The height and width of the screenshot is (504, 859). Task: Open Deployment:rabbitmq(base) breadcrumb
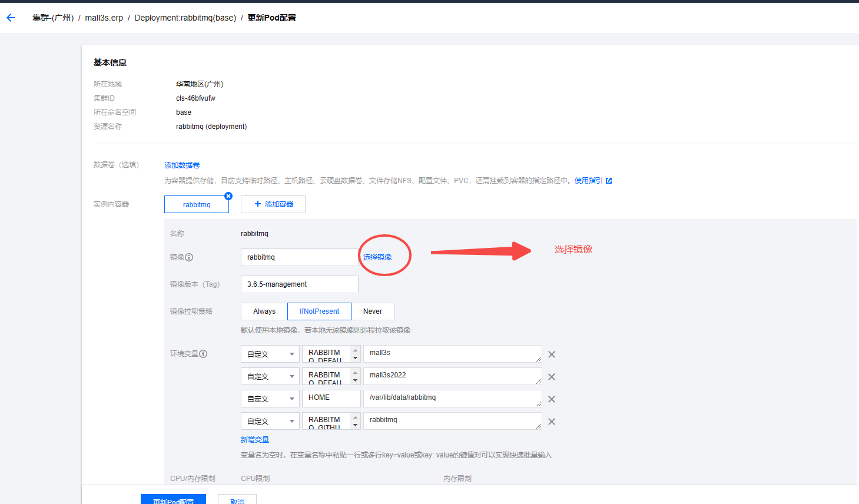point(185,18)
